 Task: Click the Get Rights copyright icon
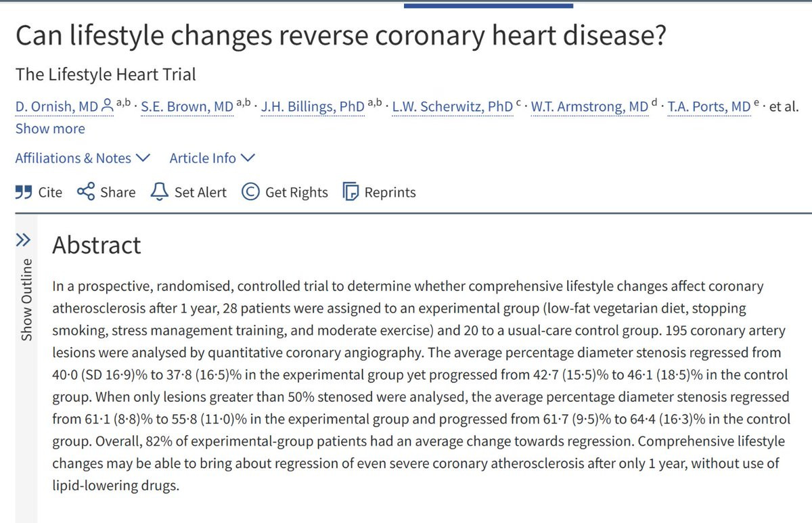pos(250,192)
